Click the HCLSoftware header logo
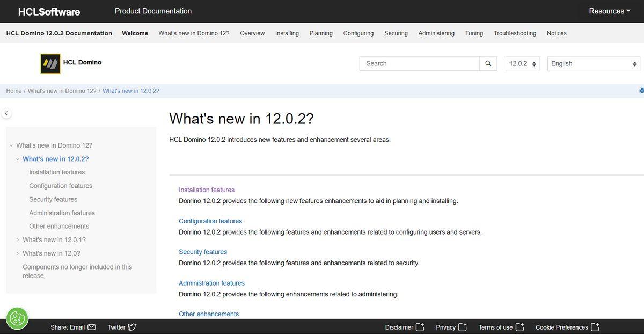This screenshot has width=644, height=335. [x=49, y=11]
